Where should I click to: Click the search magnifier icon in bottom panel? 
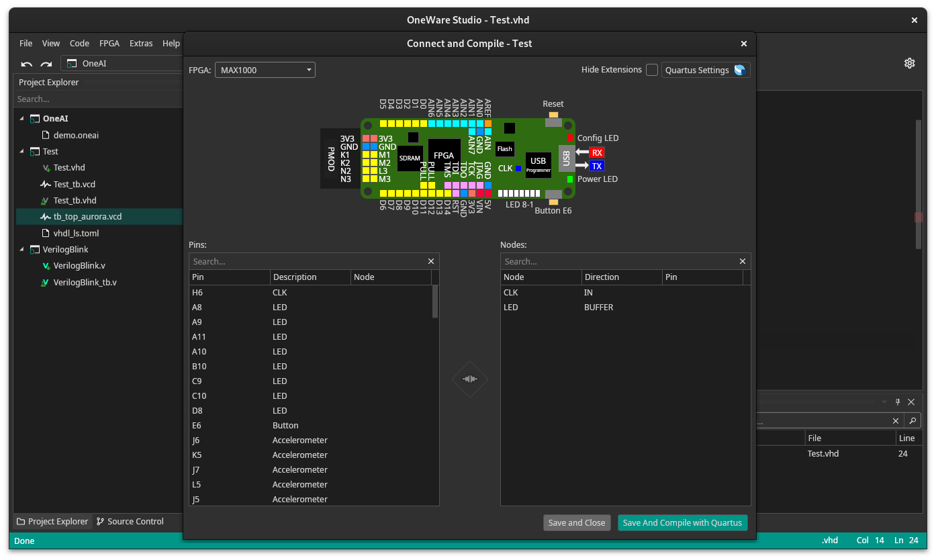pos(912,420)
